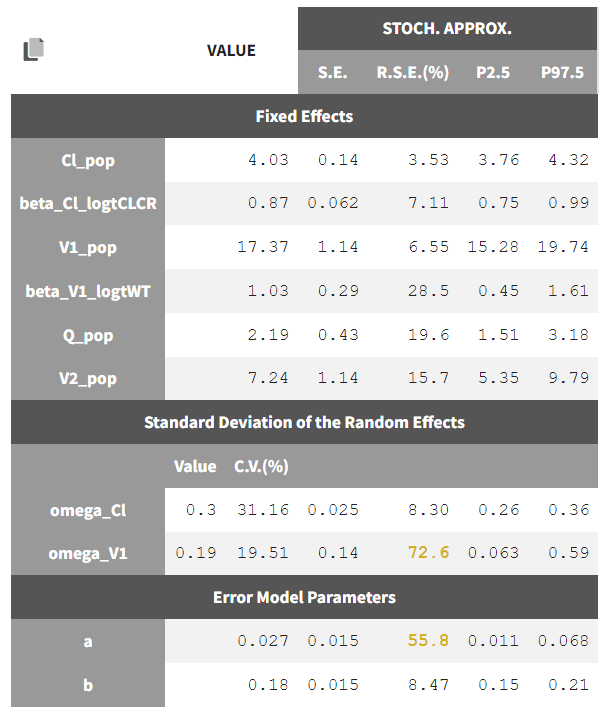This screenshot has width=610, height=719.
Task: Select the beta_Cl_logtCLCR row label
Action: click(x=88, y=204)
